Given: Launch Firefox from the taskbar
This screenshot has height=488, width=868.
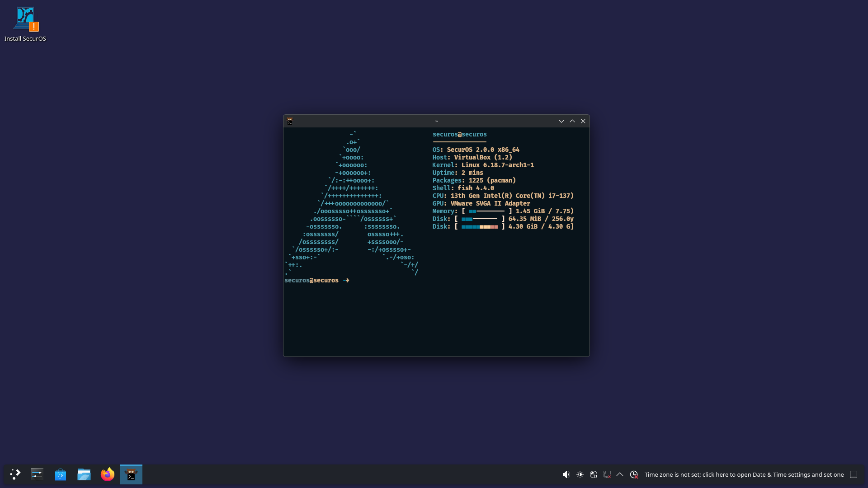Looking at the screenshot, I should tap(107, 474).
